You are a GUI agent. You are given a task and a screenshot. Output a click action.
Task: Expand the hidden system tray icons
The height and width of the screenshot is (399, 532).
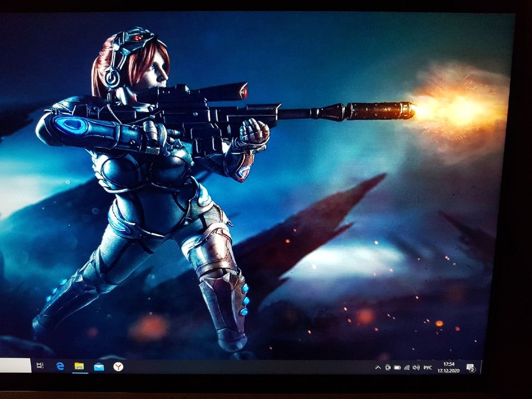tap(378, 367)
